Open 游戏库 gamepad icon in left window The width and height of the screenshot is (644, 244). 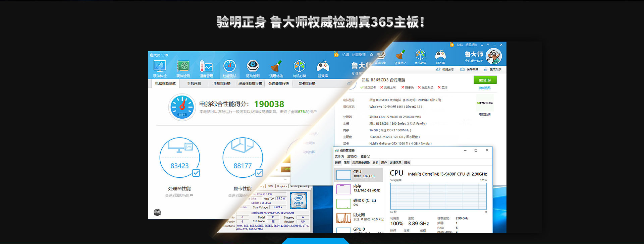tap(323, 69)
